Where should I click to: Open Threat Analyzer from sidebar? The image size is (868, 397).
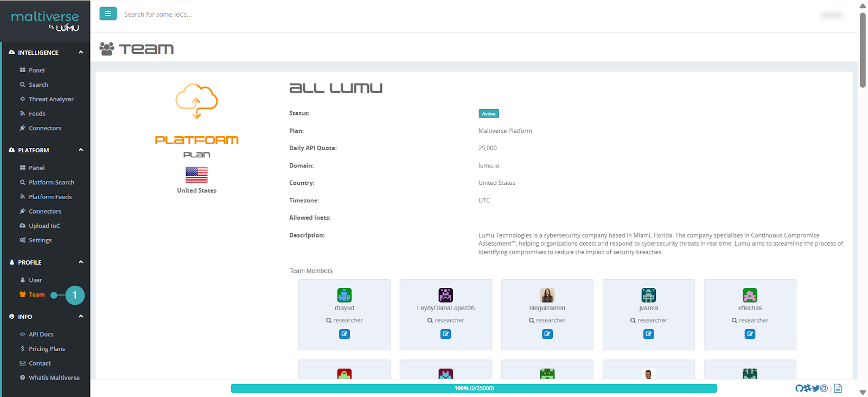pos(51,99)
